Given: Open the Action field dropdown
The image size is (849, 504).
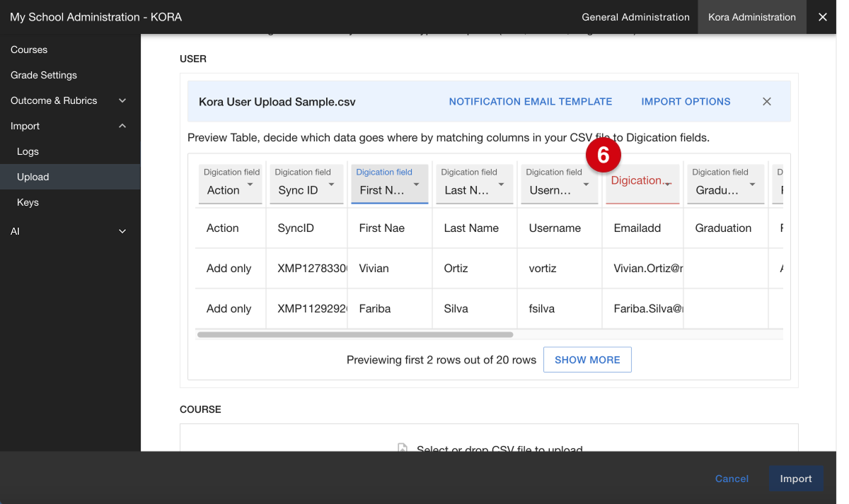Looking at the screenshot, I should click(x=231, y=184).
